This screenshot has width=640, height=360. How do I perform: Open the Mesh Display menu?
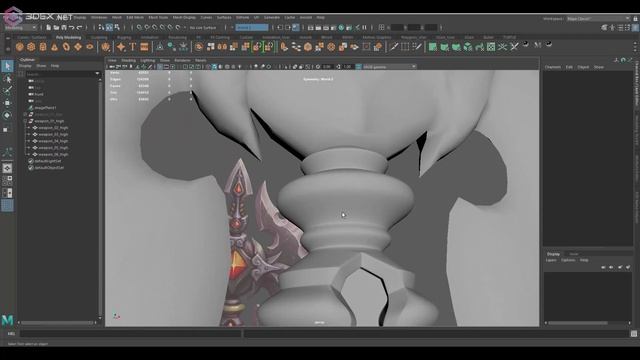tap(184, 18)
